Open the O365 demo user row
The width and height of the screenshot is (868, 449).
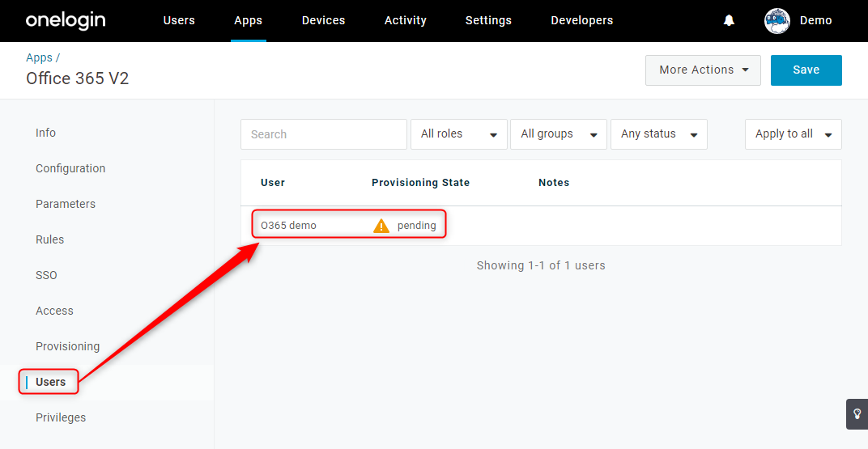541,226
